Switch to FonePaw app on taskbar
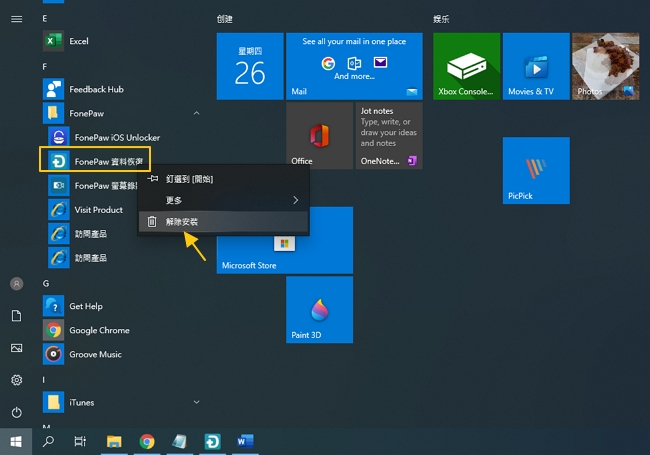This screenshot has width=650, height=455. click(x=213, y=442)
